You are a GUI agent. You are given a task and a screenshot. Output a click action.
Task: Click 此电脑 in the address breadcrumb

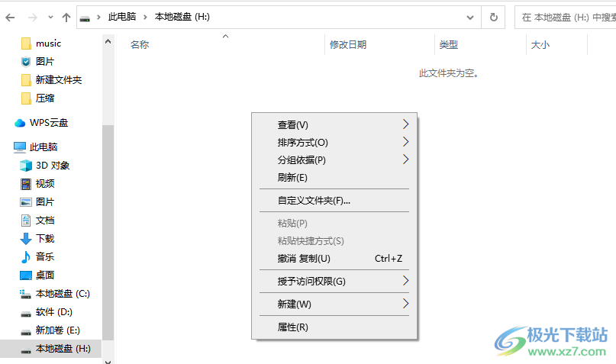[122, 17]
